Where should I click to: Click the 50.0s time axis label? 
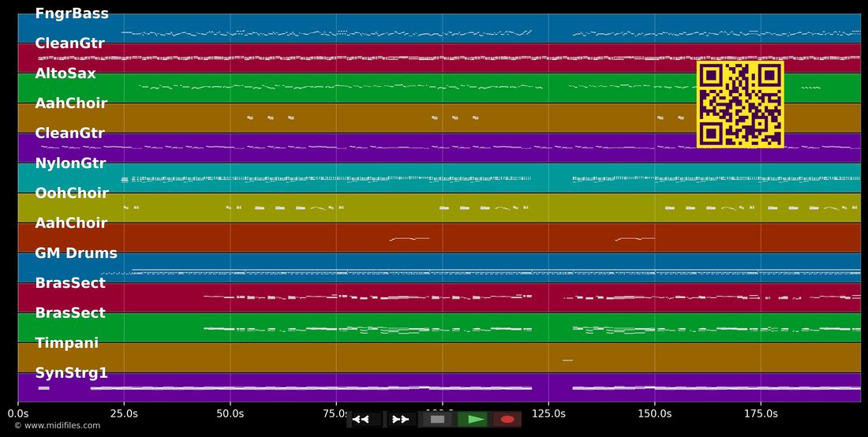click(x=230, y=413)
